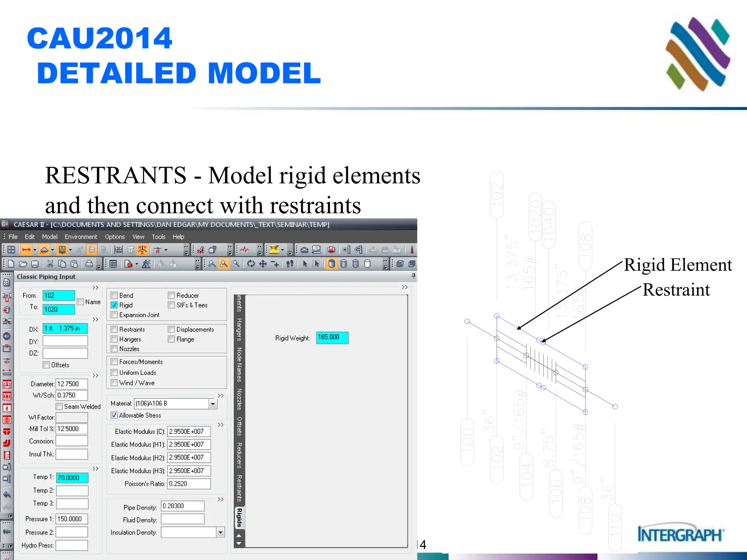Open the Insulation Density dropdown
Image resolution: width=747 pixels, height=560 pixels.
point(220,533)
